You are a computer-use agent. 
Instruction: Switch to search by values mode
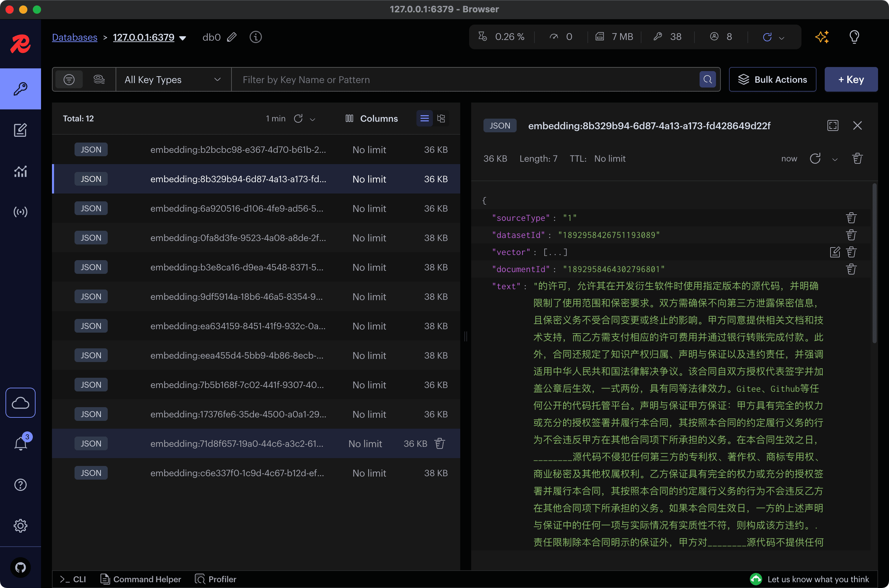[99, 80]
